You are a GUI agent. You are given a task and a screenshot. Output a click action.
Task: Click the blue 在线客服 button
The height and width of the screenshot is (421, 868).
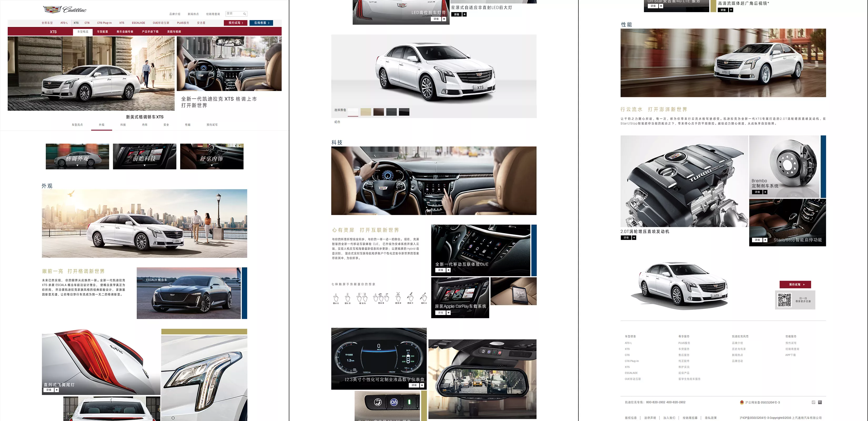261,23
